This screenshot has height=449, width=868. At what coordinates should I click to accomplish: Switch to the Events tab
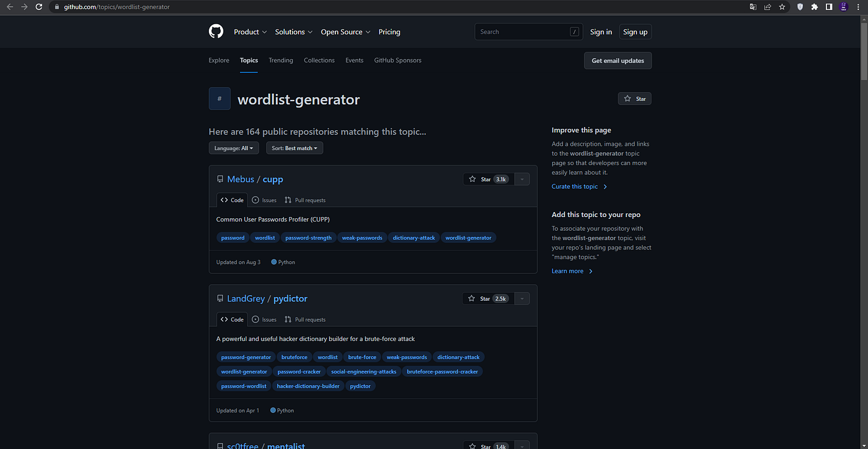355,60
